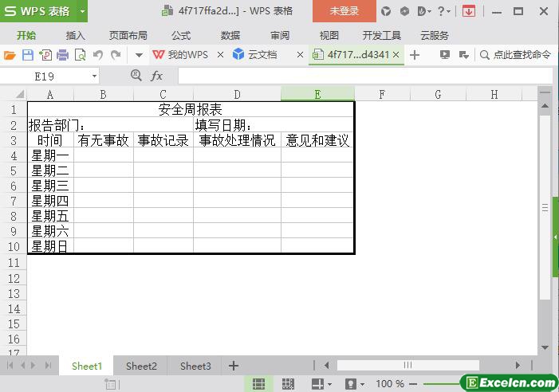Add a new document tab with plus
The height and width of the screenshot is (392, 559).
414,55
